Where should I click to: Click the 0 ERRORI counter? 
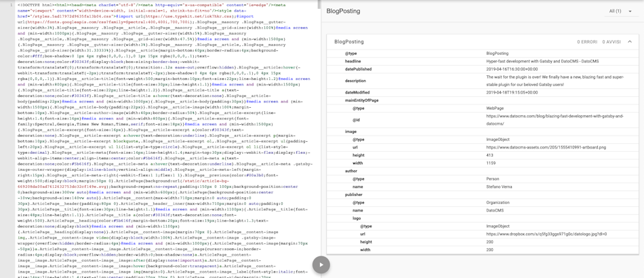tap(587, 42)
